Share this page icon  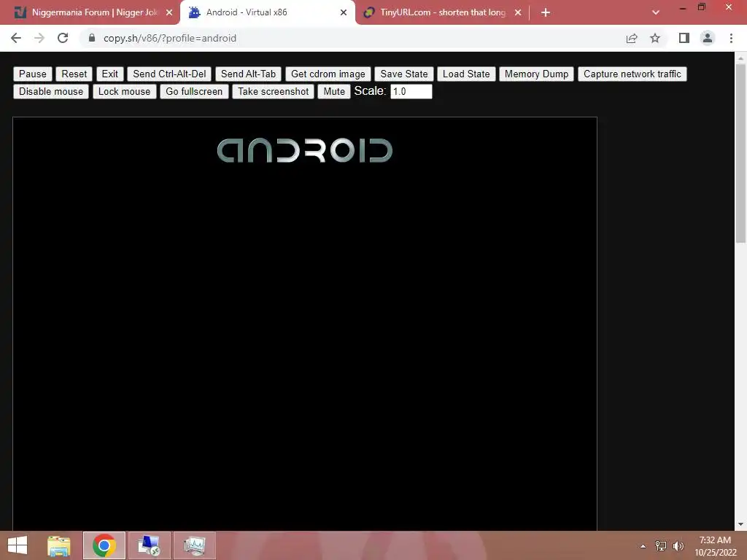(x=632, y=38)
